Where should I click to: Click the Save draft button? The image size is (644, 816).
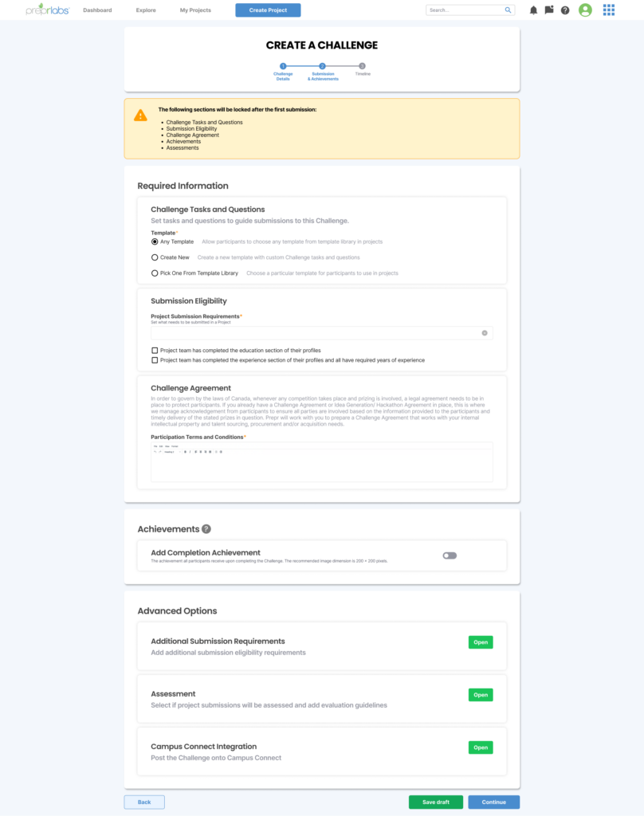point(435,802)
